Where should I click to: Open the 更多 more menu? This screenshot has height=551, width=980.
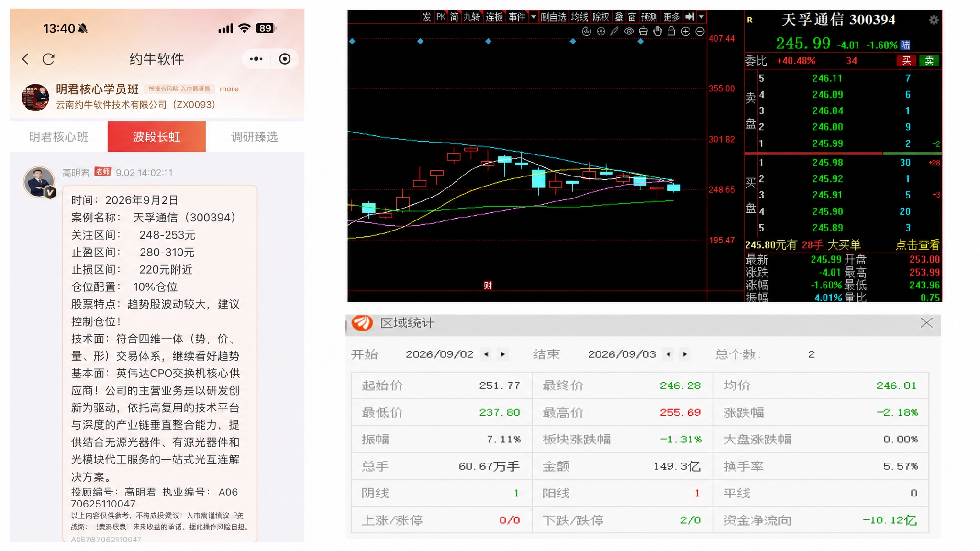672,17
